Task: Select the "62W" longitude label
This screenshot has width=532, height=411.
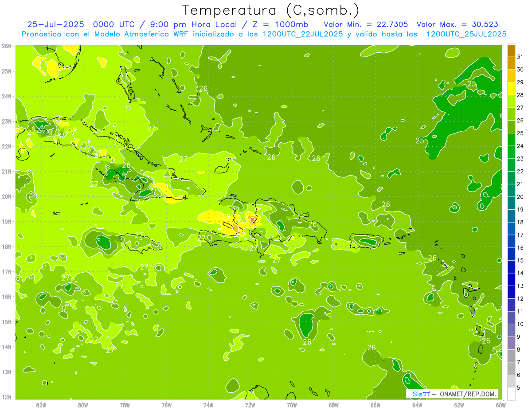Action: (459, 405)
